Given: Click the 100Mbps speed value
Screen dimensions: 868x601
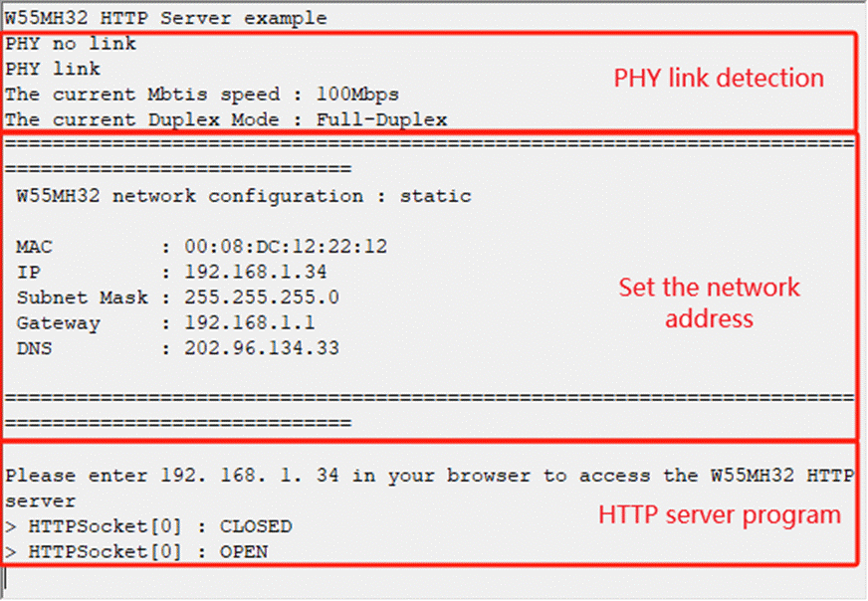Looking at the screenshot, I should [357, 95].
